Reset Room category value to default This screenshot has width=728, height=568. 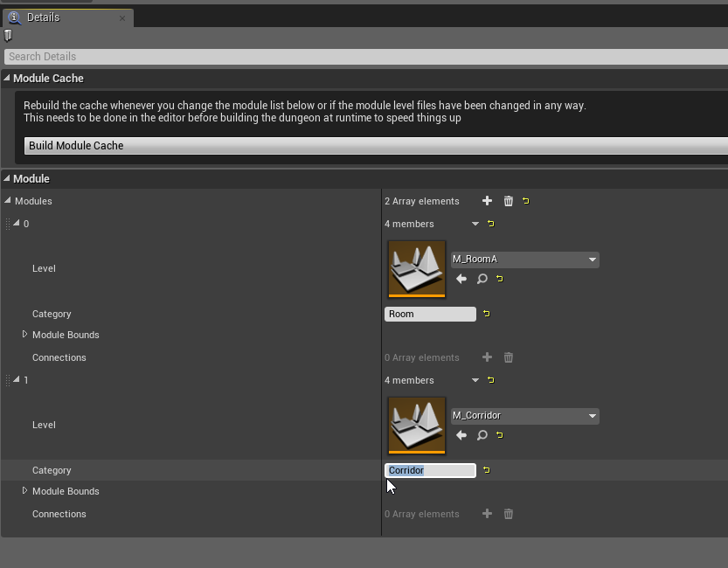click(x=487, y=314)
